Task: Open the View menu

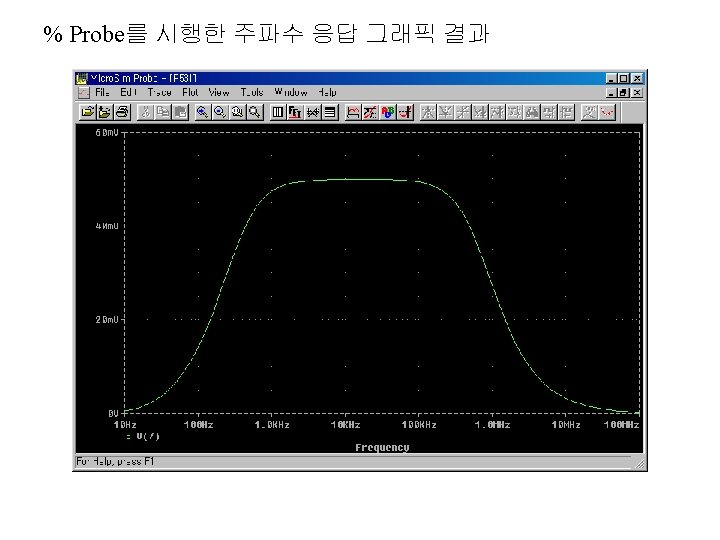Action: coord(219,92)
